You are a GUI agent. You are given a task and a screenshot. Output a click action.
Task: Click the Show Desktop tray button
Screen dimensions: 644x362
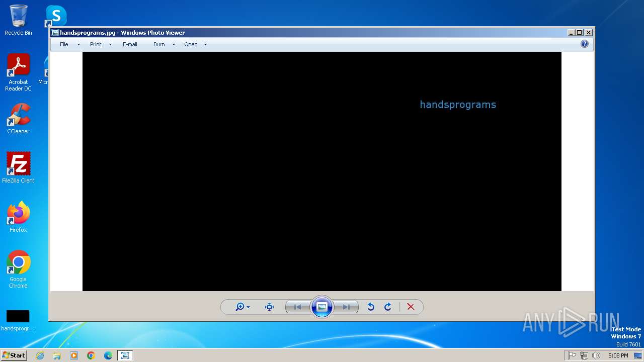[638, 355]
